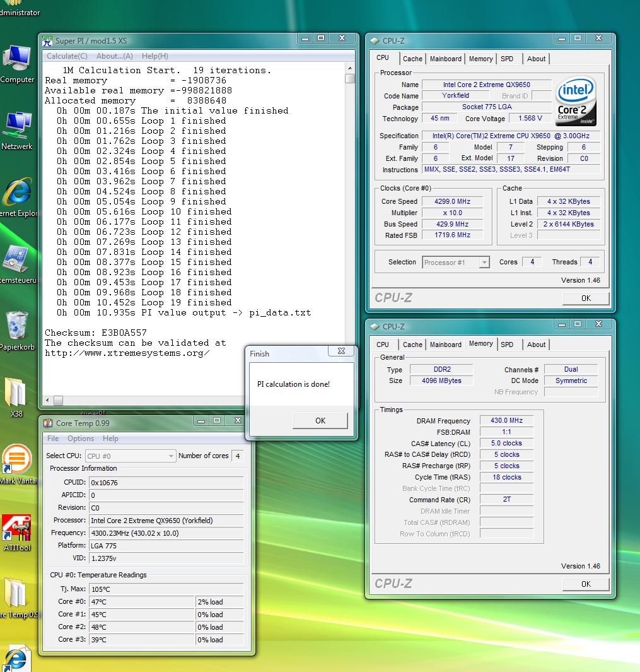Image resolution: width=640 pixels, height=672 pixels.
Task: Click scroll up arrow in Super PI
Action: [350, 68]
